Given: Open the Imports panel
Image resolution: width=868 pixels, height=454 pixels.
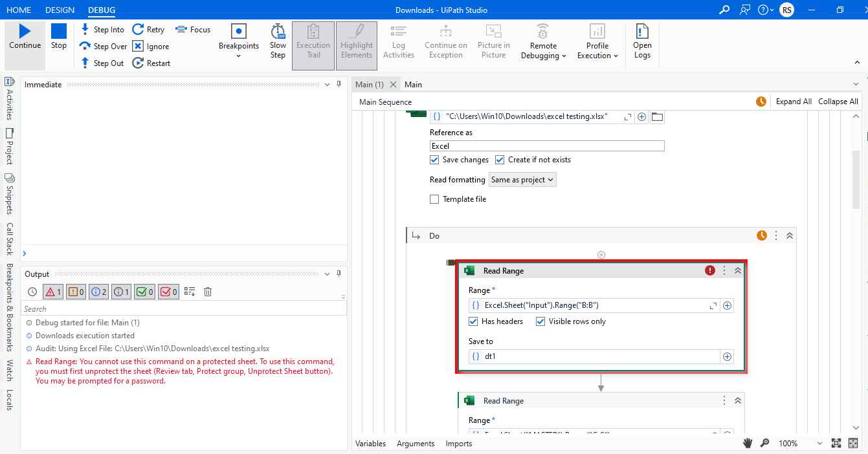Looking at the screenshot, I should pyautogui.click(x=459, y=444).
